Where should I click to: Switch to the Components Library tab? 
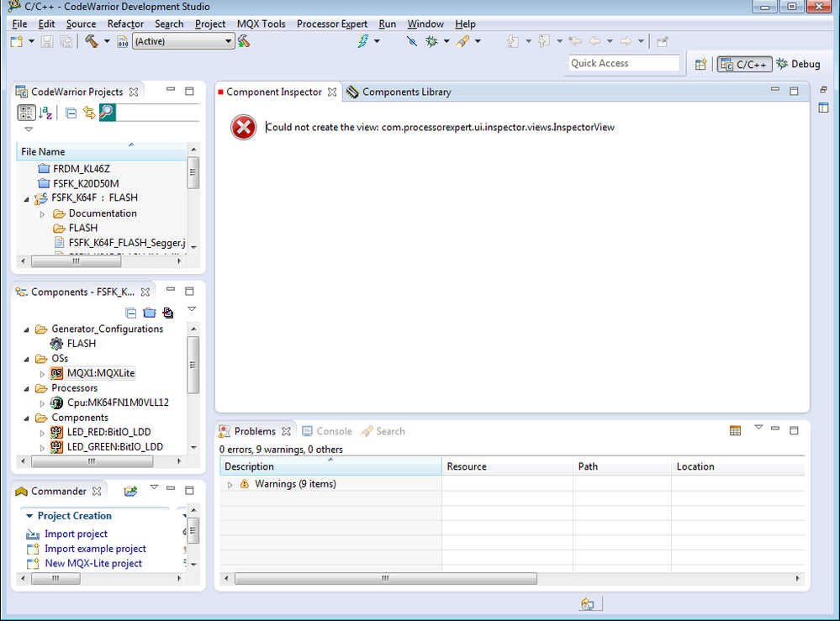coord(399,92)
